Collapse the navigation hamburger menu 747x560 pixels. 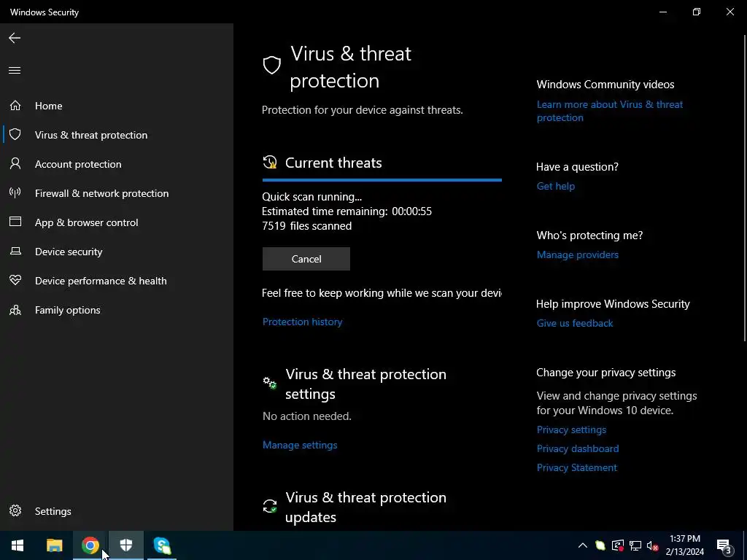[15, 71]
